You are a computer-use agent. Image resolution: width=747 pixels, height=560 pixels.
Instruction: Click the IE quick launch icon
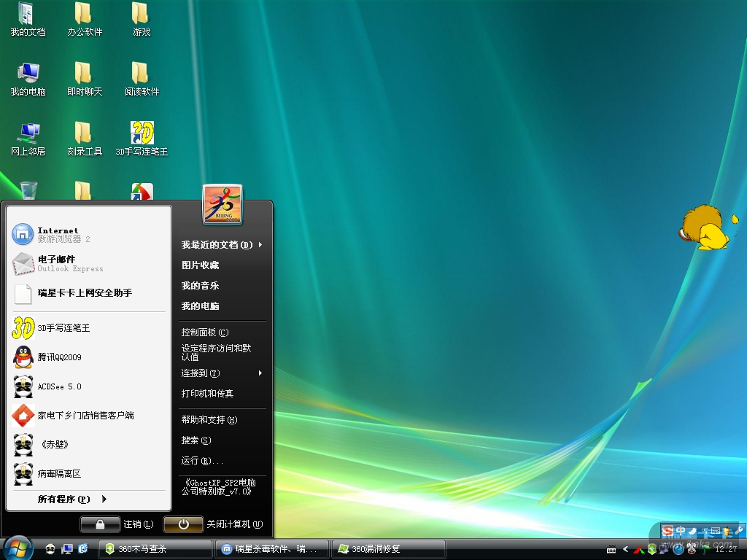83,549
